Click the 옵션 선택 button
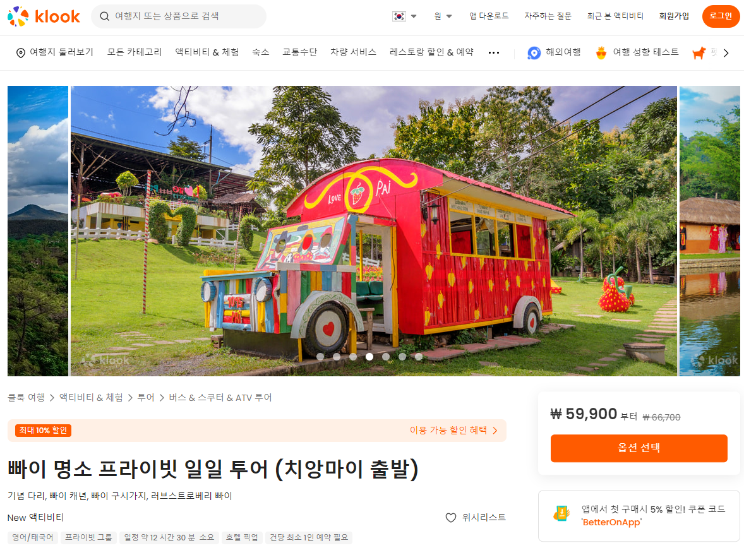Image resolution: width=744 pixels, height=560 pixels. tap(639, 448)
